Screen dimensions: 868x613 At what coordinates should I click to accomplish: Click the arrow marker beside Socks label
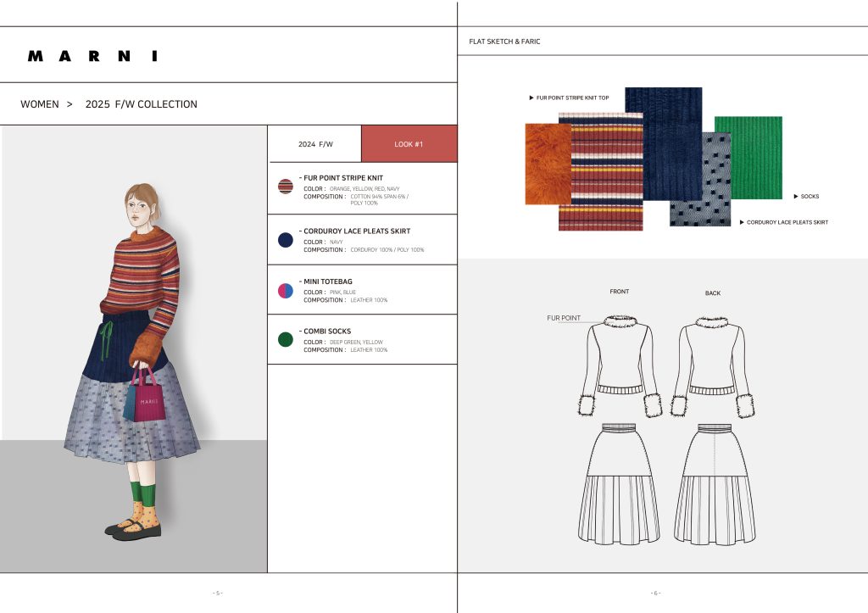tap(795, 197)
